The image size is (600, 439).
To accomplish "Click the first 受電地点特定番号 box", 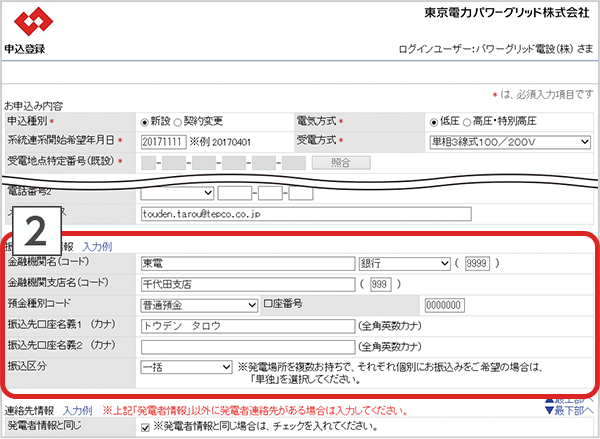I will coord(148,163).
